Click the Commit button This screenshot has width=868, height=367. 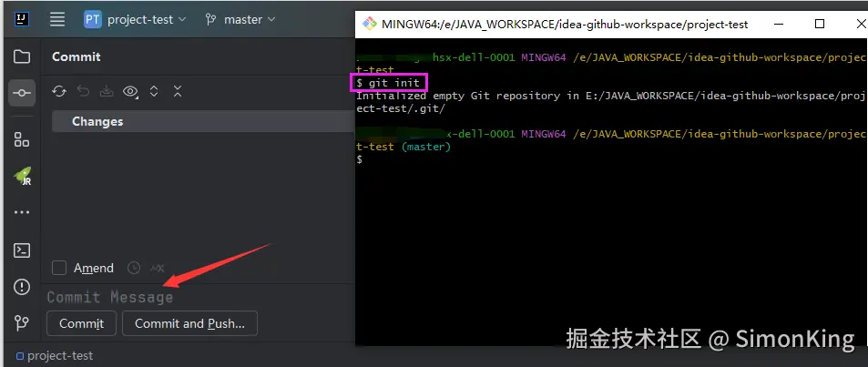click(x=81, y=323)
